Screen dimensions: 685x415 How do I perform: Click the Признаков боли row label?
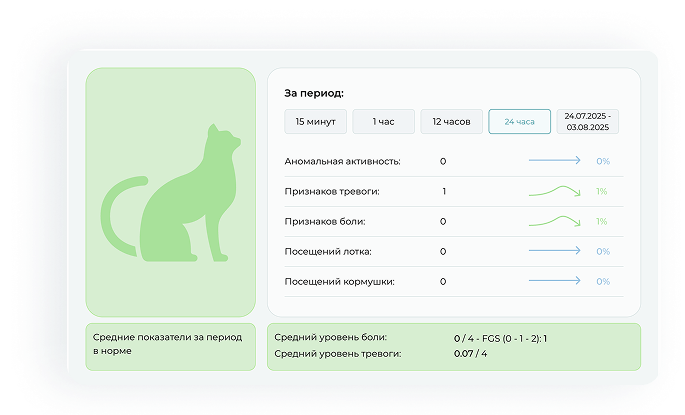pos(325,221)
